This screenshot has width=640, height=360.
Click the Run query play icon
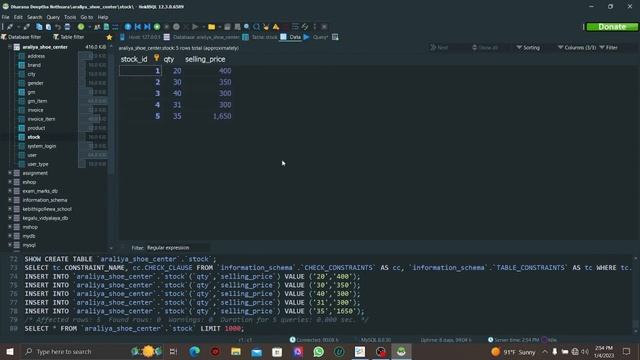pos(195,27)
